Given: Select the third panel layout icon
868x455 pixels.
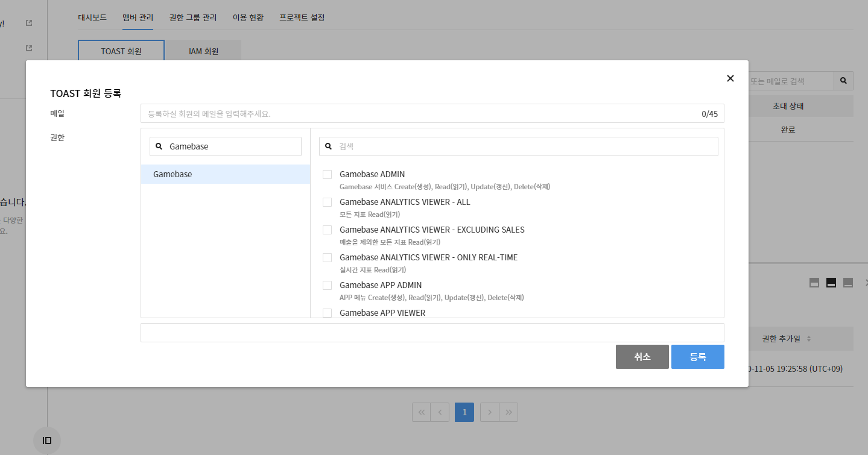Looking at the screenshot, I should (848, 283).
